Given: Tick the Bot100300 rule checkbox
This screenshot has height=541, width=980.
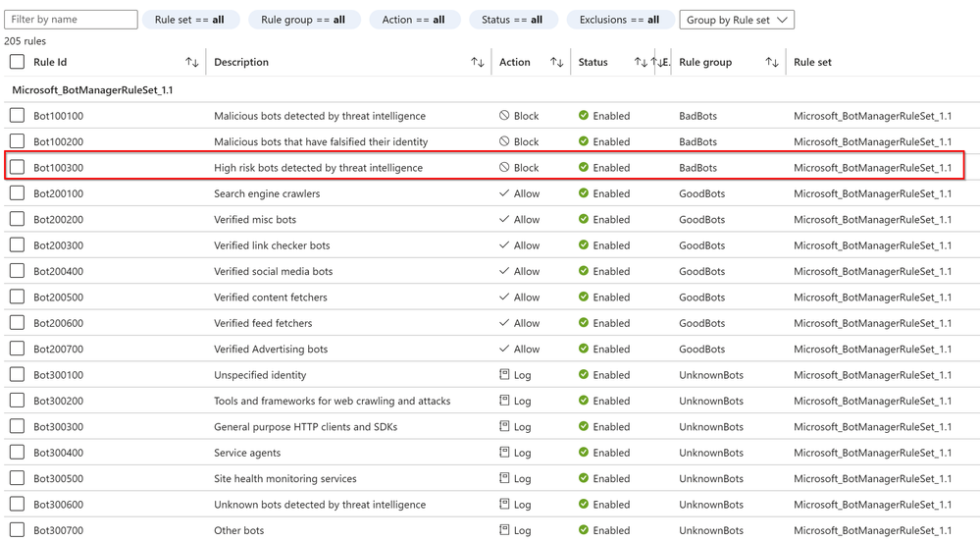Looking at the screenshot, I should tap(18, 167).
